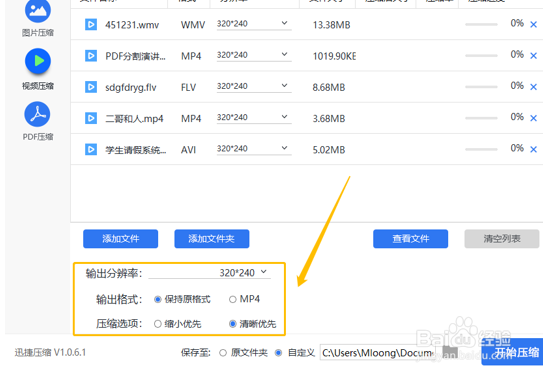Click play icon of sdgfdryg.flv
Viewport: 543px width, 375px height.
click(x=91, y=87)
